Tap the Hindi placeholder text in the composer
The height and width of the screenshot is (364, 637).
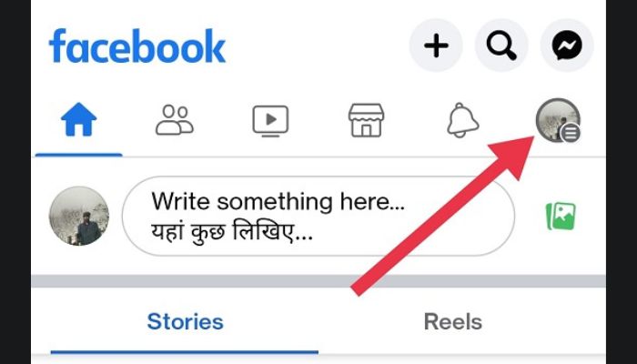(x=232, y=232)
